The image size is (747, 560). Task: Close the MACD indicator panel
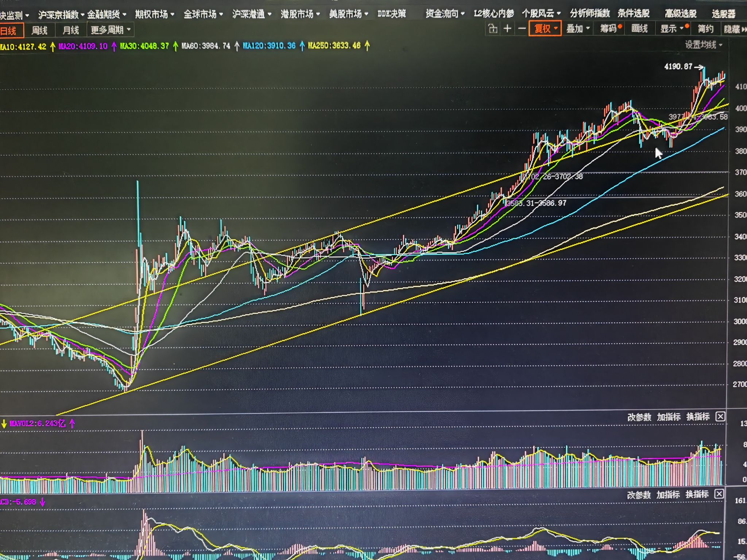[719, 494]
